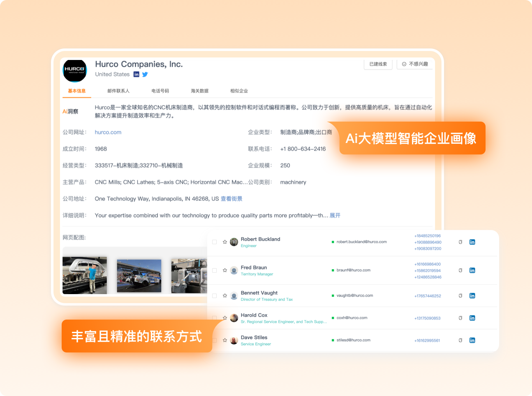Expand description with 展开 link
The height and width of the screenshot is (396, 532).
335,215
